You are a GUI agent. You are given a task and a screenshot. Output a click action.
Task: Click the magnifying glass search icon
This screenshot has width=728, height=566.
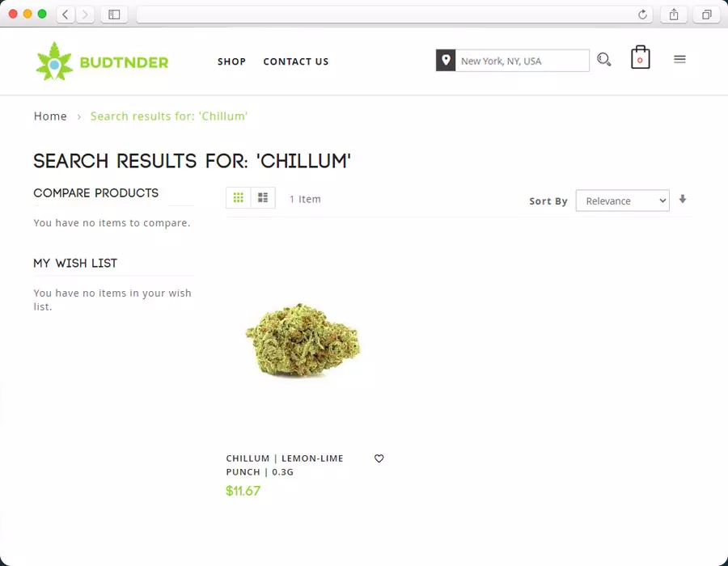603,59
